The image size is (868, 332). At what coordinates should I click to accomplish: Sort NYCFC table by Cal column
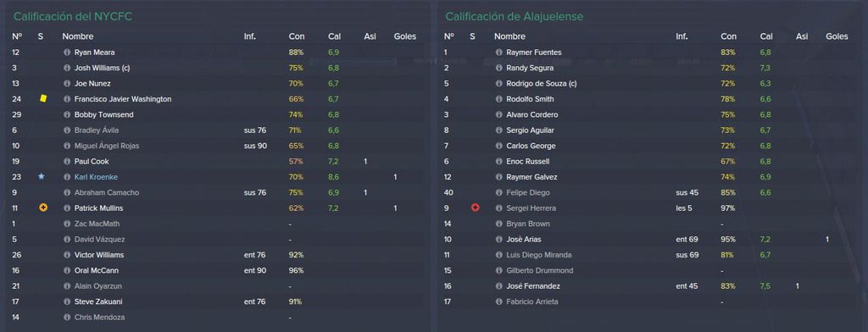[334, 36]
